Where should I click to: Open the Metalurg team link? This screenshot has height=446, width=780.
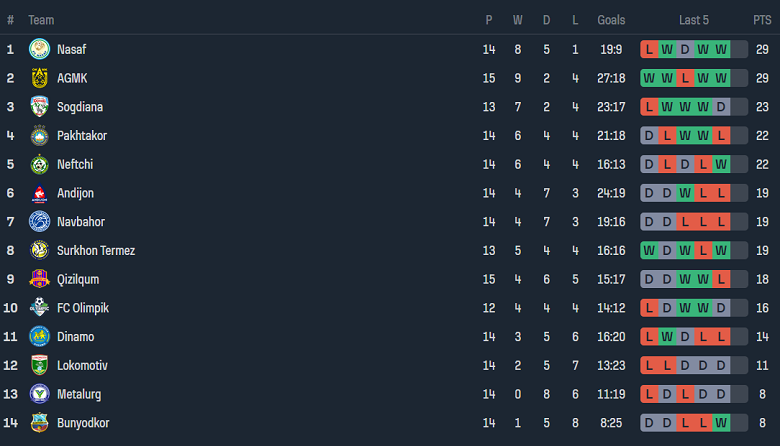pos(79,395)
